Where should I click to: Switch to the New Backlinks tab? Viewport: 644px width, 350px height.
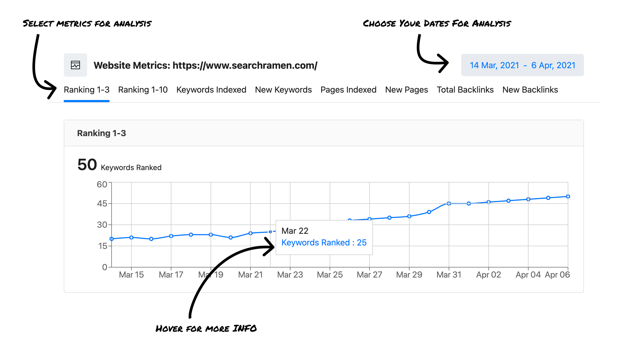530,90
